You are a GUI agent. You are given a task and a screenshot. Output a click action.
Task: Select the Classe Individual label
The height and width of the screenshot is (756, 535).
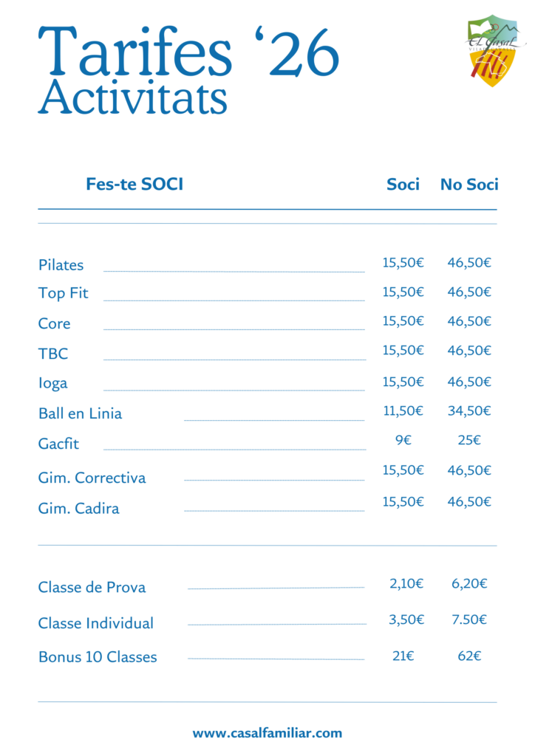point(96,623)
